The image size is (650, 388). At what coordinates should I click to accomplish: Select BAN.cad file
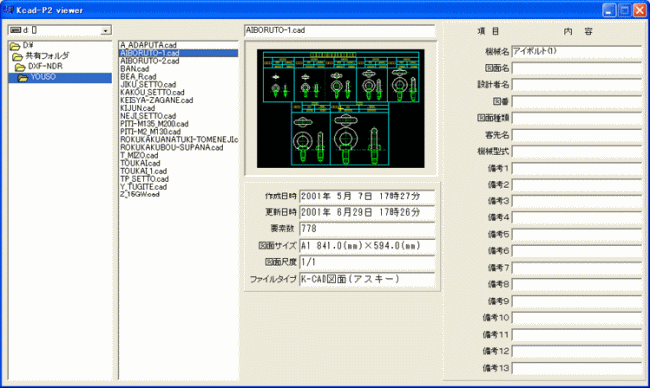coord(135,69)
